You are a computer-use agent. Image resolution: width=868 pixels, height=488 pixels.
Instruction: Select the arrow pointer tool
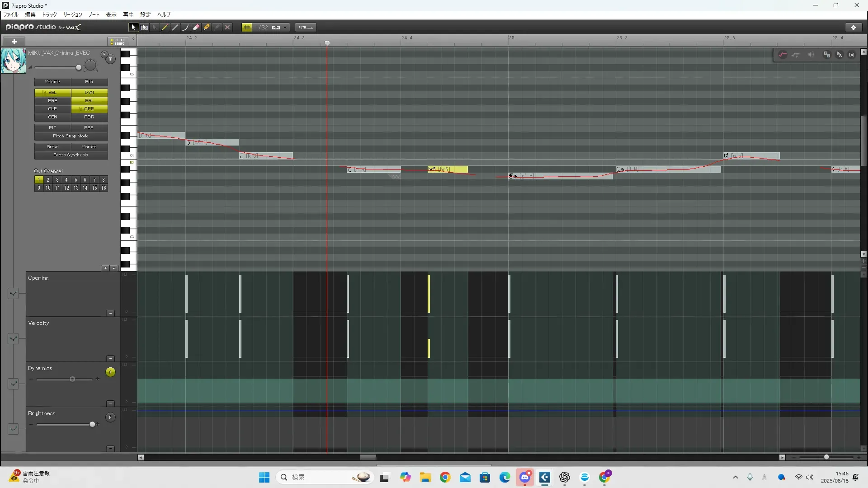pyautogui.click(x=133, y=27)
